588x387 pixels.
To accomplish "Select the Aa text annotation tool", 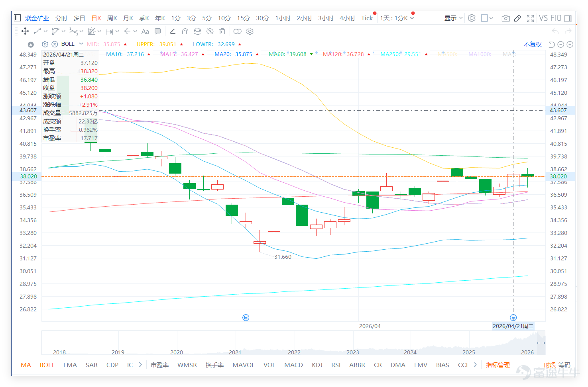I will tap(145, 31).
